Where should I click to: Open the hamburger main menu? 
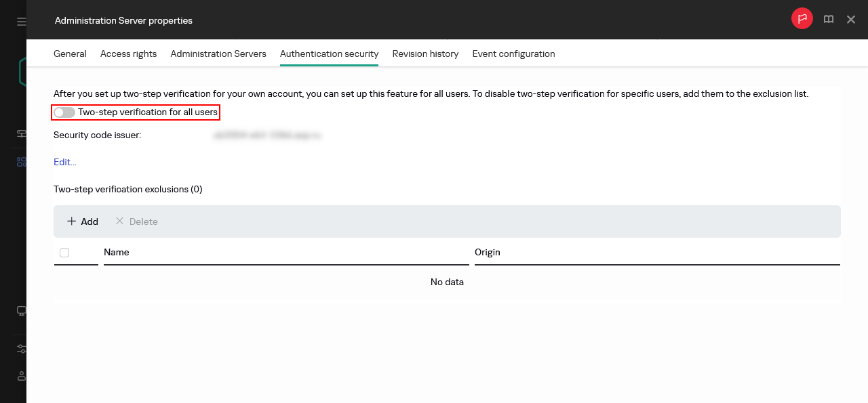point(20,20)
